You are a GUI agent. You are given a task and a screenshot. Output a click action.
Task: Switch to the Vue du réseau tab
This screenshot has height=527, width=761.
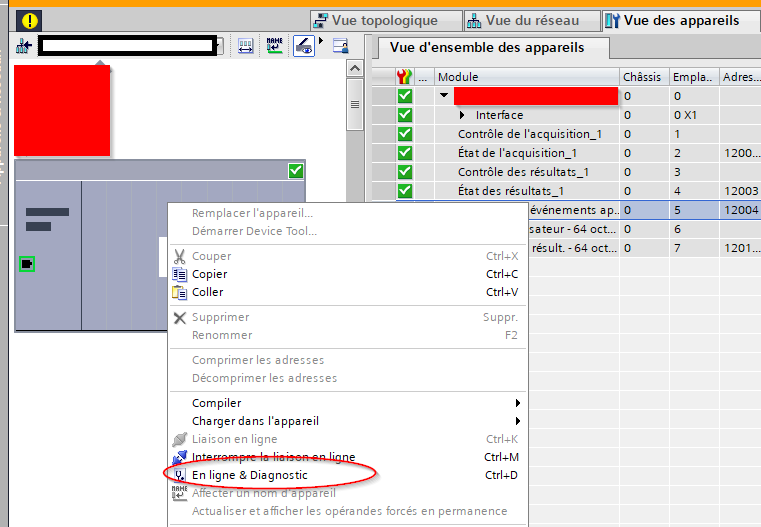tap(532, 20)
